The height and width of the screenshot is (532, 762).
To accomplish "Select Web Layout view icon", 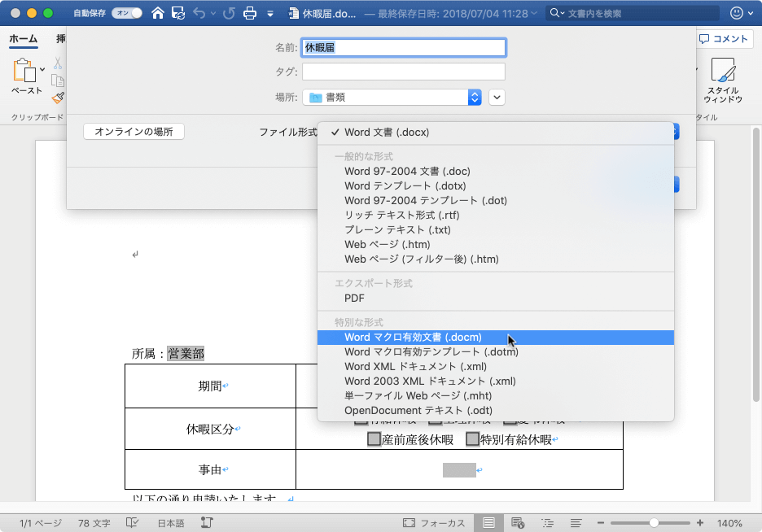I will click(518, 523).
